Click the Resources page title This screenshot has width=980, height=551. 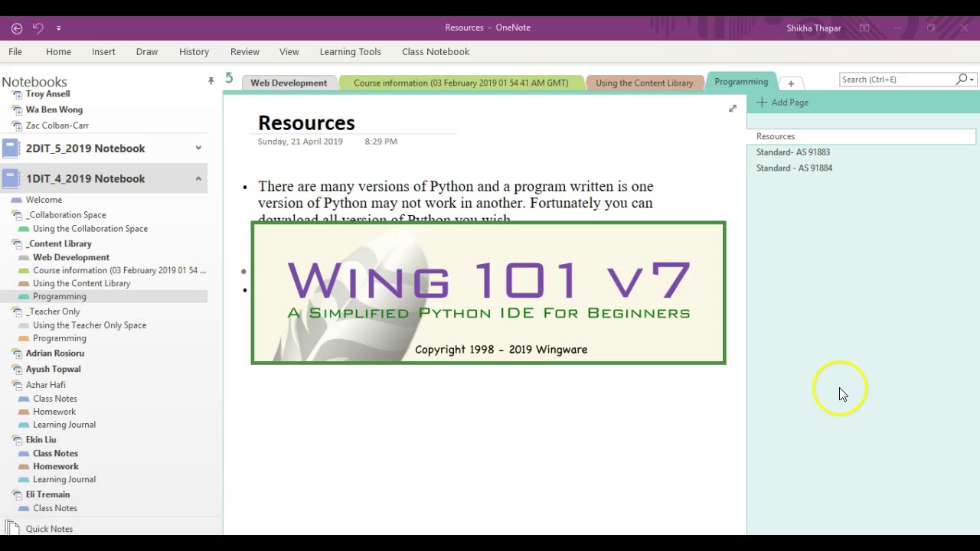306,122
